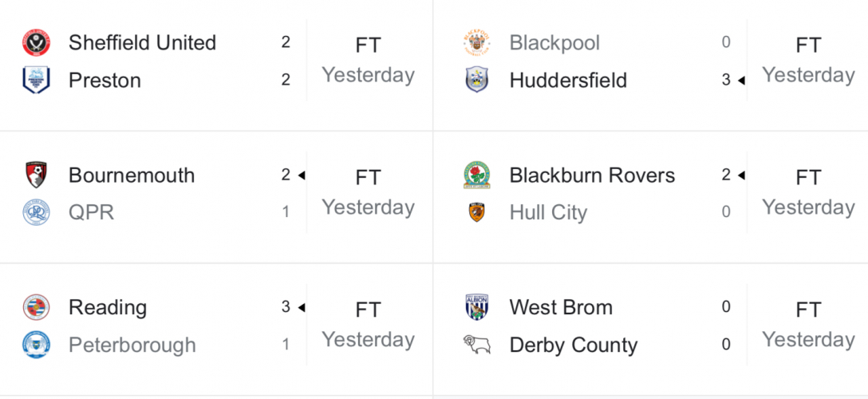Click the Blackpool club crest
This screenshot has width=868, height=399.
pos(476,43)
